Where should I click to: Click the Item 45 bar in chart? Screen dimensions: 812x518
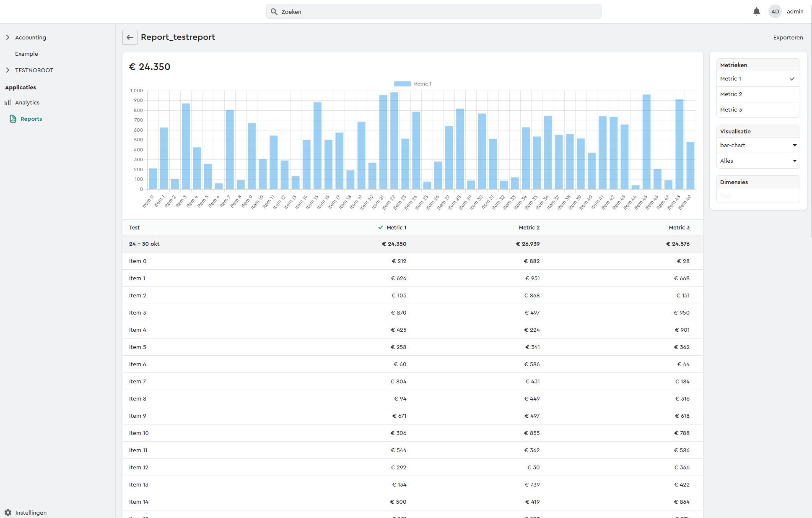click(x=646, y=142)
